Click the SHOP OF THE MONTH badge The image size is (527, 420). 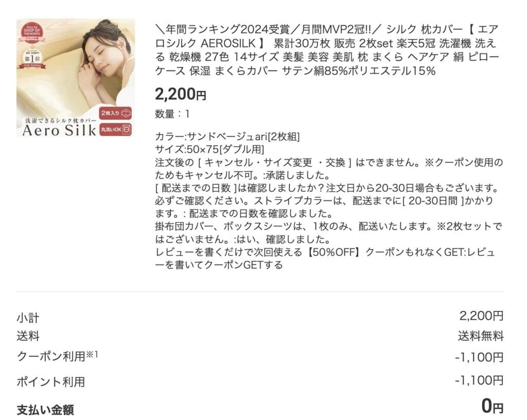[32, 32]
